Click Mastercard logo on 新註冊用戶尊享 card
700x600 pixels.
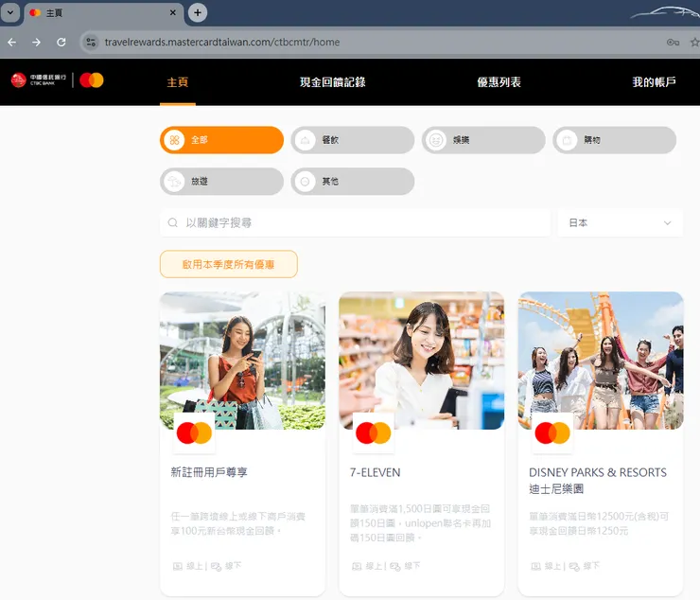[194, 432]
